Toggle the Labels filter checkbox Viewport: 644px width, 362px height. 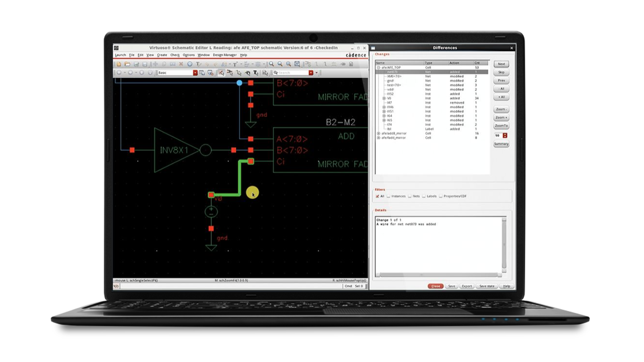click(424, 196)
